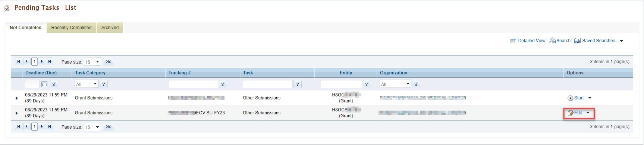Click the Task column filter icon
644x145 pixels.
298,84
